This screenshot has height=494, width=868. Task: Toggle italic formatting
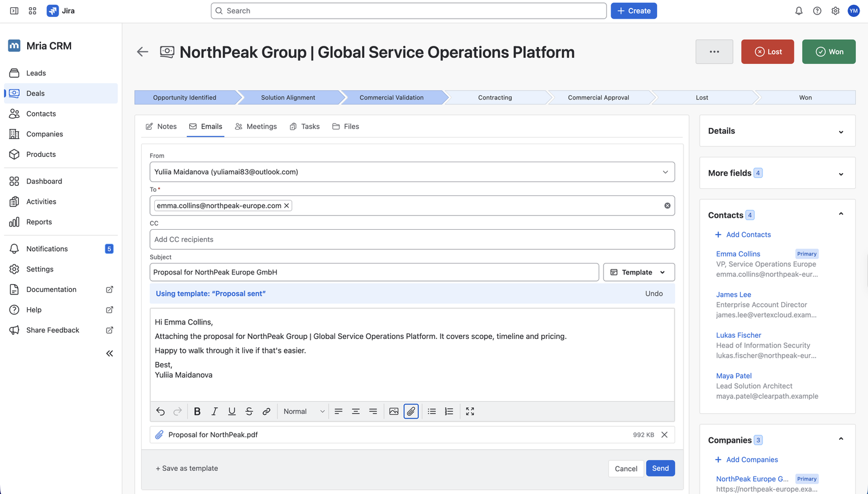[x=215, y=411]
